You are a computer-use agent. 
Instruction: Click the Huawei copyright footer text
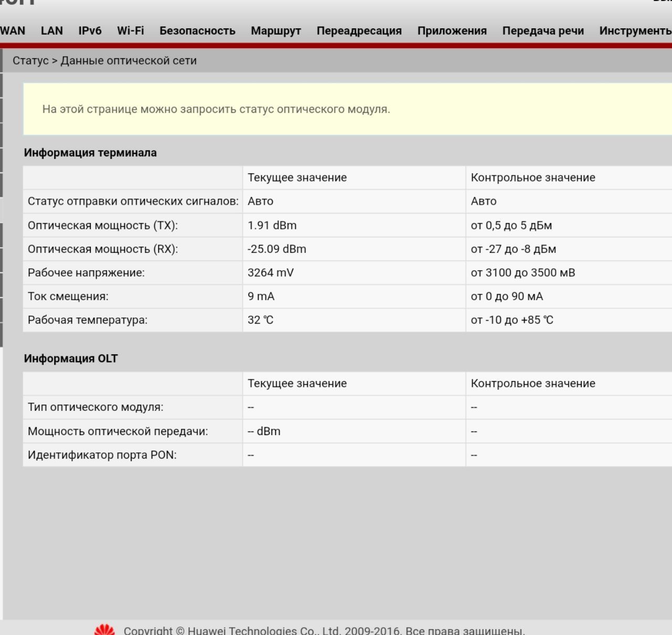pos(324,630)
